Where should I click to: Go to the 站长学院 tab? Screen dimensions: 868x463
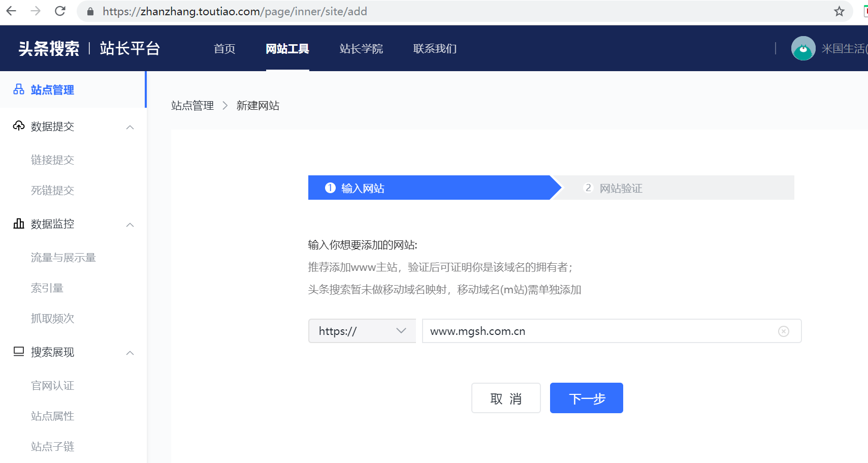361,49
